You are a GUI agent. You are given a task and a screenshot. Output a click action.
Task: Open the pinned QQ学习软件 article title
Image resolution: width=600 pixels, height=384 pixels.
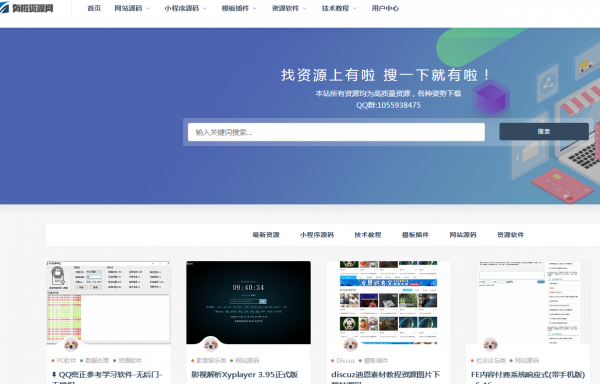[x=107, y=378]
